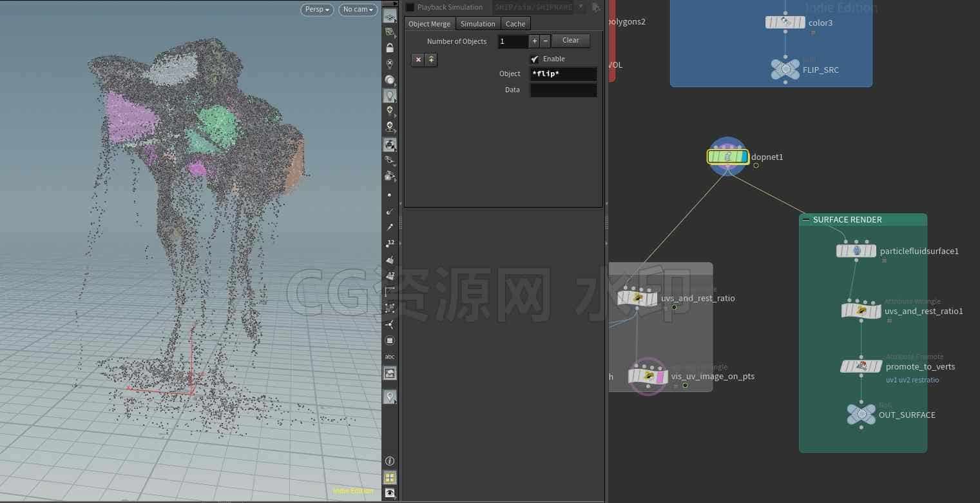Toggle display point numbers icon with 12
980x503 pixels.
(390, 243)
